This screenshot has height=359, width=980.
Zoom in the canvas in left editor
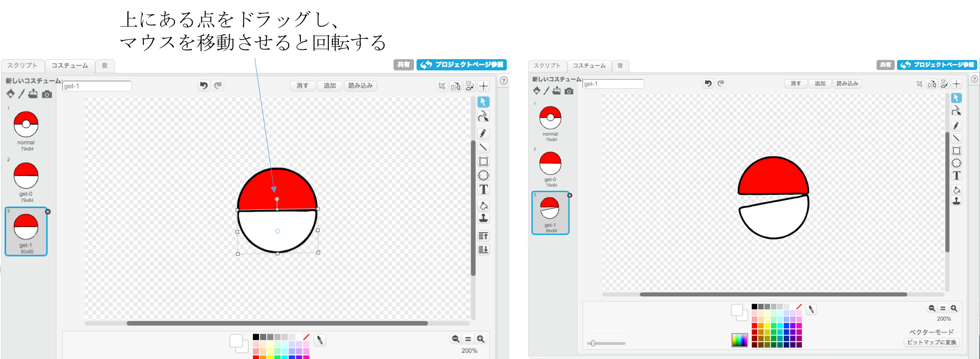[480, 339]
